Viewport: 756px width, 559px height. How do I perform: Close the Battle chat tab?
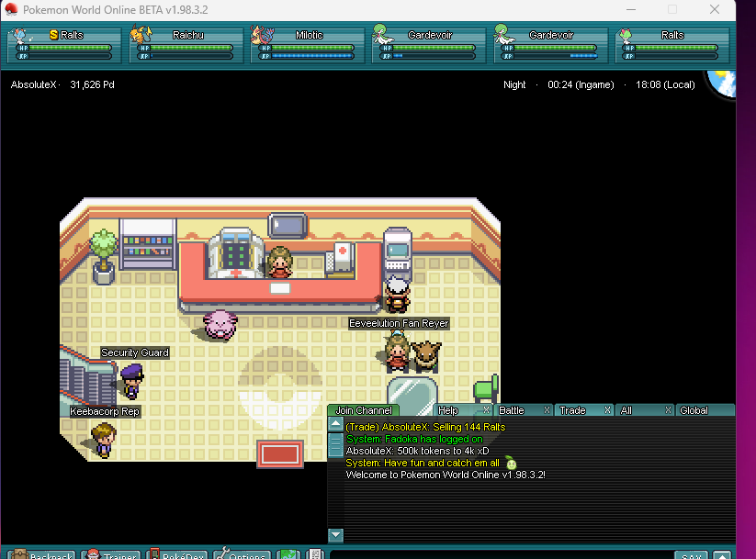(547, 410)
